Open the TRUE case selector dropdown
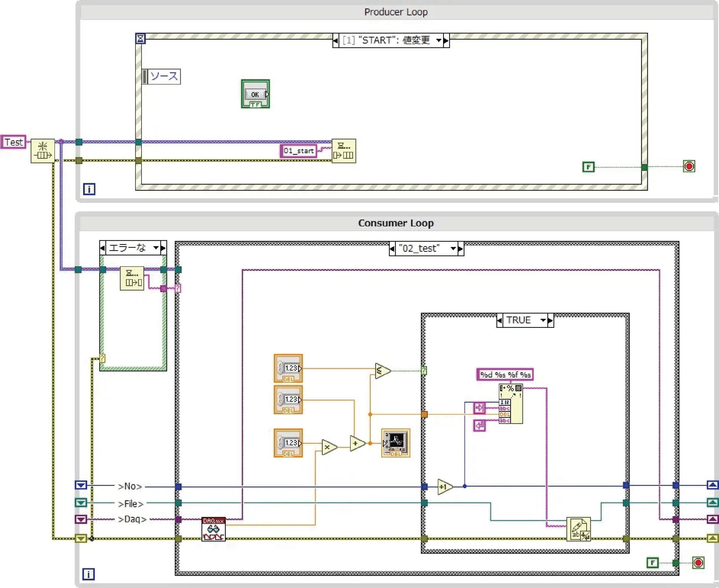The height and width of the screenshot is (588, 719). (543, 320)
